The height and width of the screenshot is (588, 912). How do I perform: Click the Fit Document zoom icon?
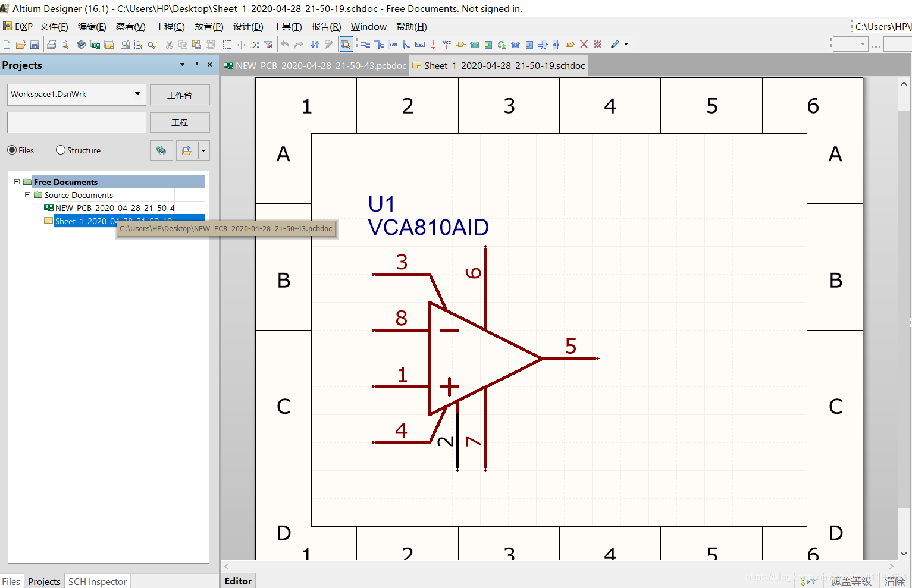coord(125,45)
